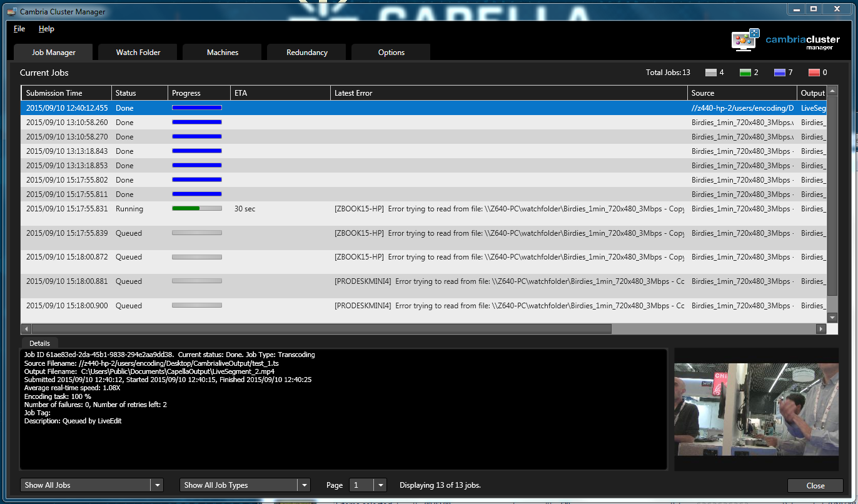The width and height of the screenshot is (858, 504).
Task: Click the green progress bar of Running job
Action: [197, 208]
